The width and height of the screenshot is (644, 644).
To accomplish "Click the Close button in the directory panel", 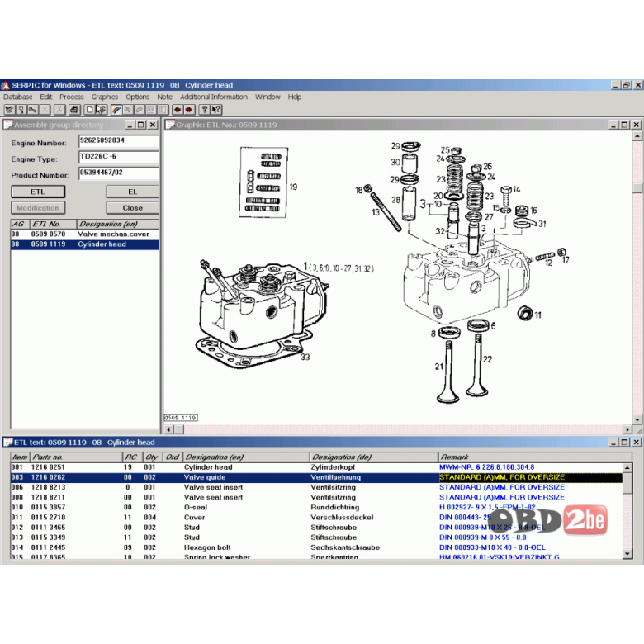I will coord(132,208).
